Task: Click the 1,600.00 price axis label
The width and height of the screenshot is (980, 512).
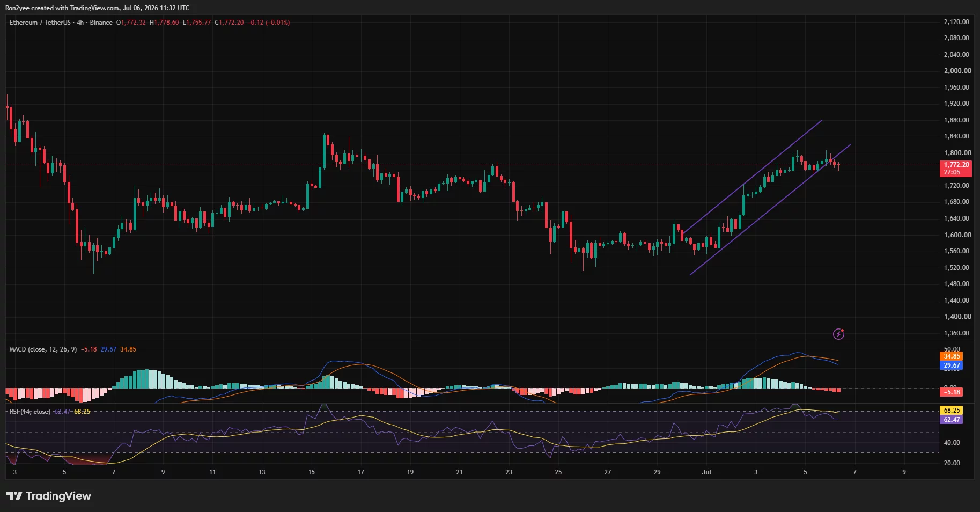Action: coord(957,235)
